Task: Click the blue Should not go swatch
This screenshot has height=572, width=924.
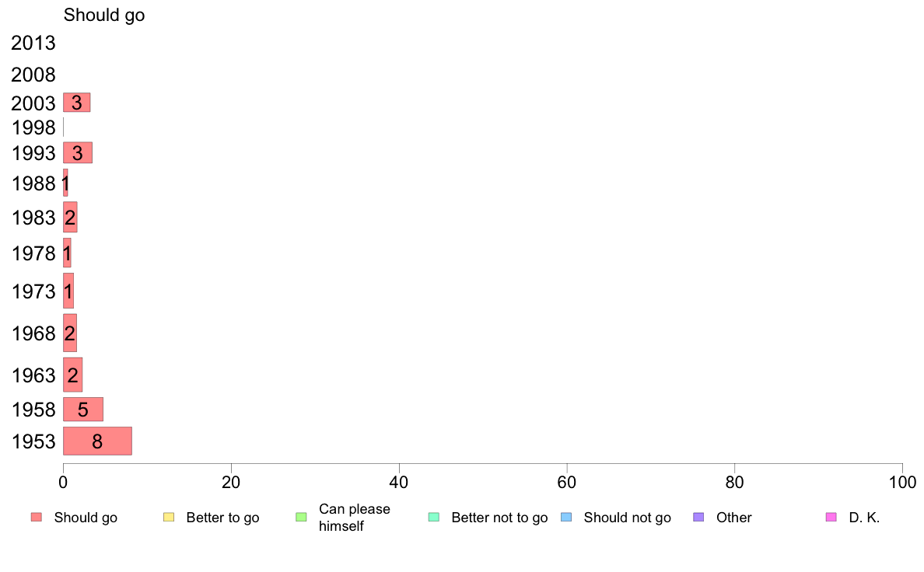Action: (566, 518)
